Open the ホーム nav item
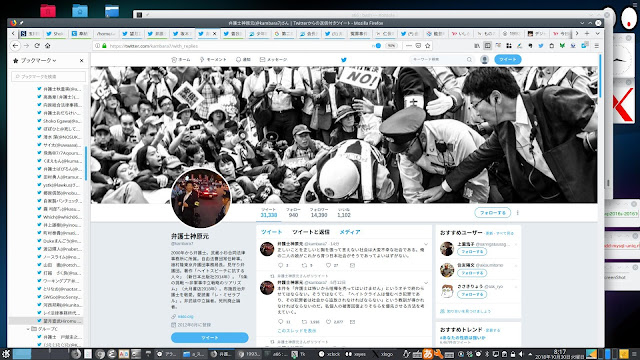 coord(181,60)
